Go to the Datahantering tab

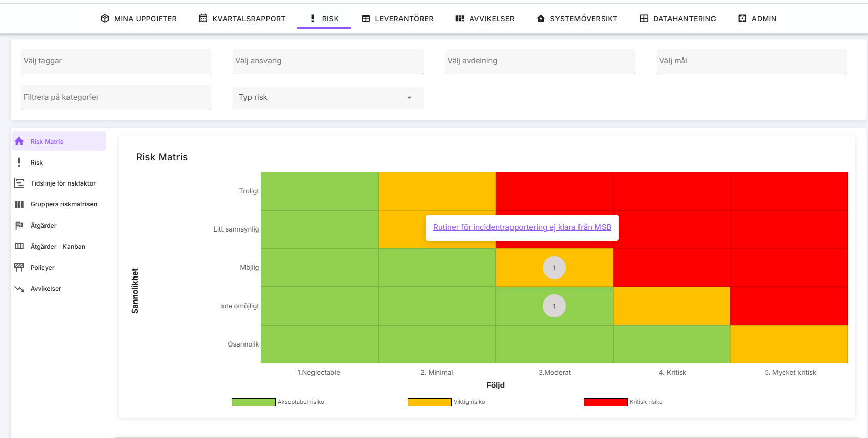pyautogui.click(x=678, y=19)
